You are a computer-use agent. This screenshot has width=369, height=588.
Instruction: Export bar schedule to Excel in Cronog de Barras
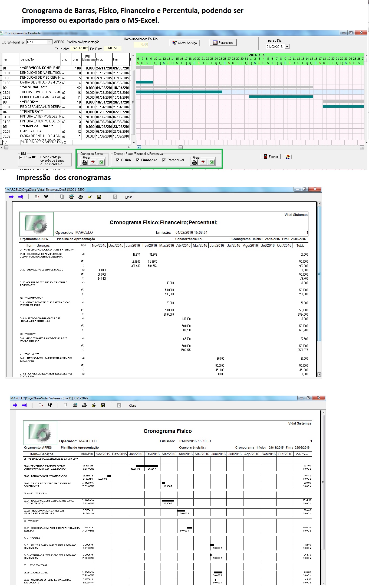coord(101,162)
